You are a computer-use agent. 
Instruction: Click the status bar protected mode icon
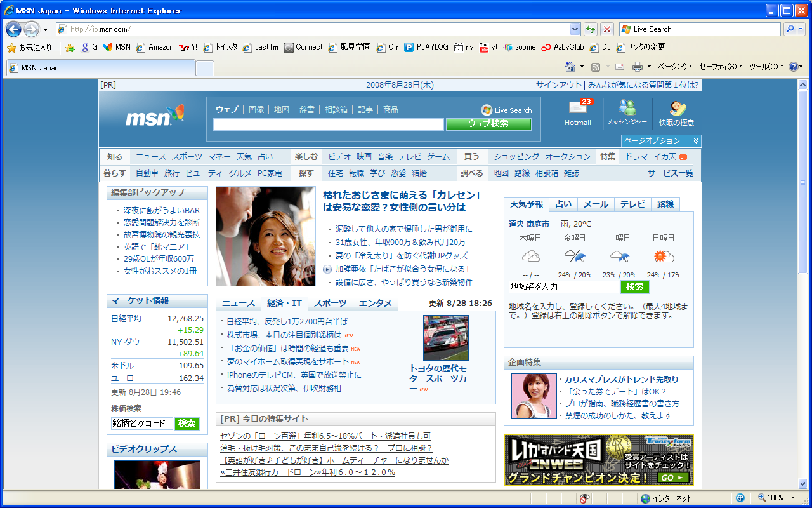(740, 498)
